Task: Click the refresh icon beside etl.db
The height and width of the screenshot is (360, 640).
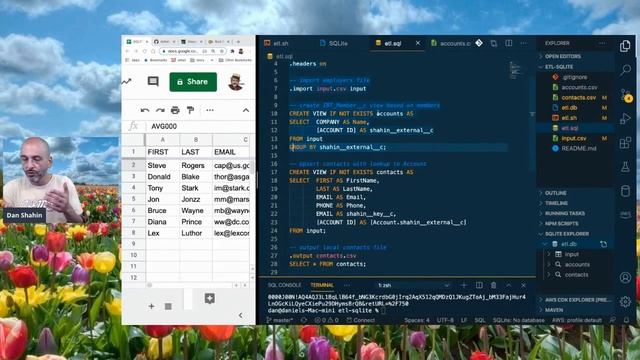Action: [x=603, y=244]
